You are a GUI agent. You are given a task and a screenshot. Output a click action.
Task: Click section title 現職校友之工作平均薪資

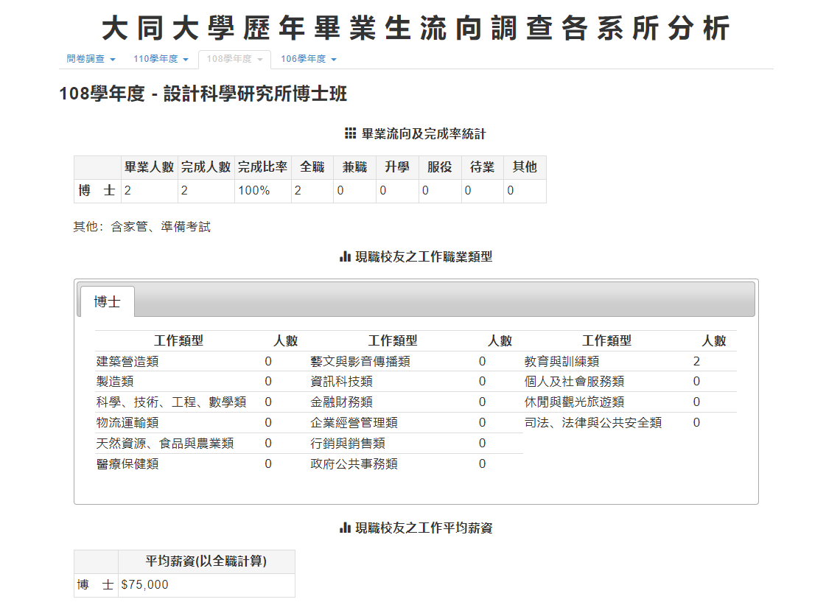coord(424,528)
